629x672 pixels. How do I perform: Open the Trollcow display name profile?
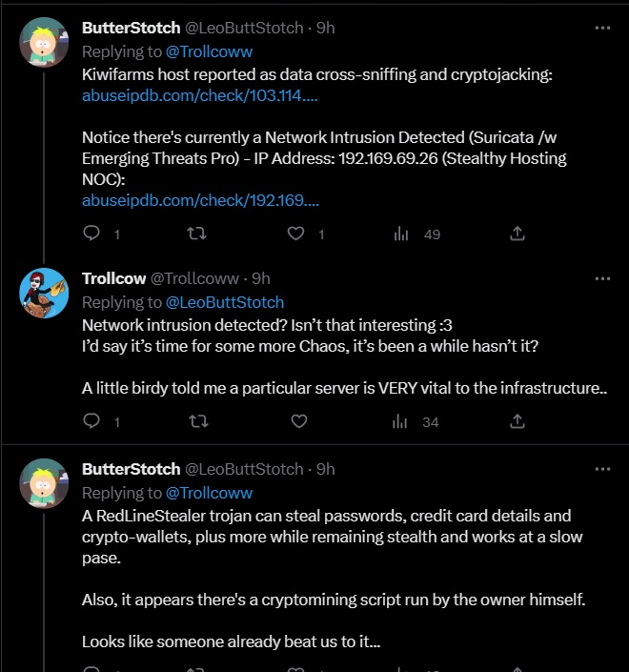114,278
